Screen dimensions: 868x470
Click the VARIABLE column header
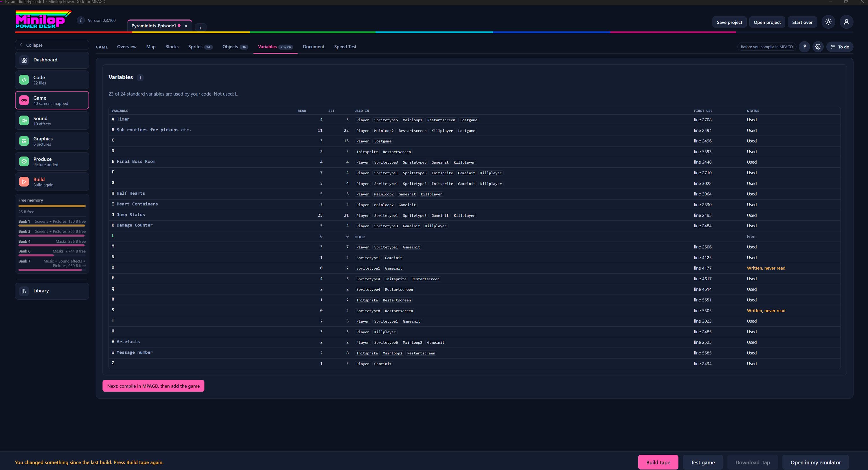(x=119, y=111)
